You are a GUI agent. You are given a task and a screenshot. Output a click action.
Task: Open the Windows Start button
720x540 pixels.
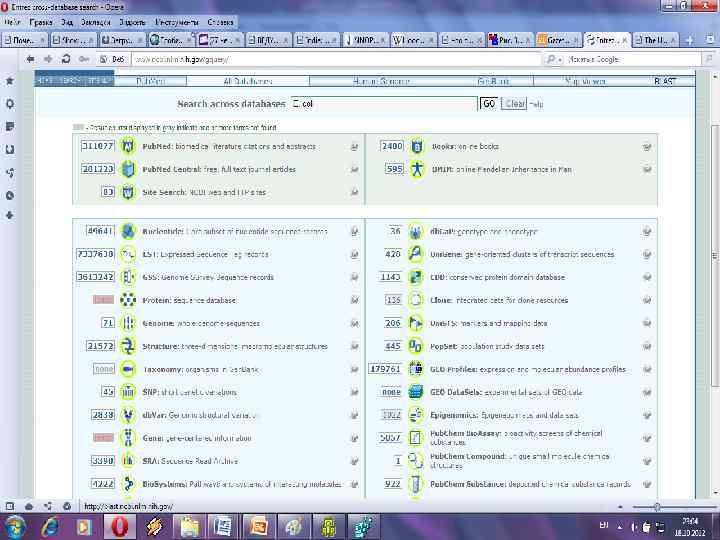(x=15, y=527)
